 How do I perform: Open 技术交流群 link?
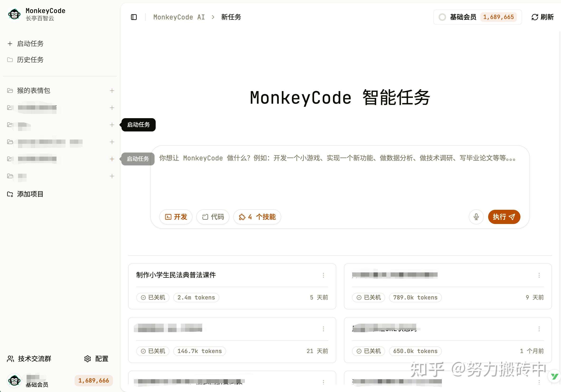(x=29, y=359)
